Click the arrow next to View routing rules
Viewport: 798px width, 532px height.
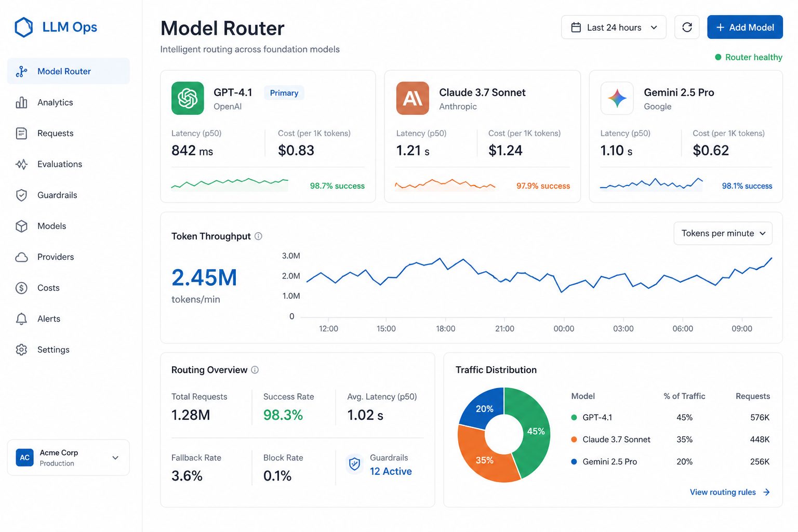766,493
